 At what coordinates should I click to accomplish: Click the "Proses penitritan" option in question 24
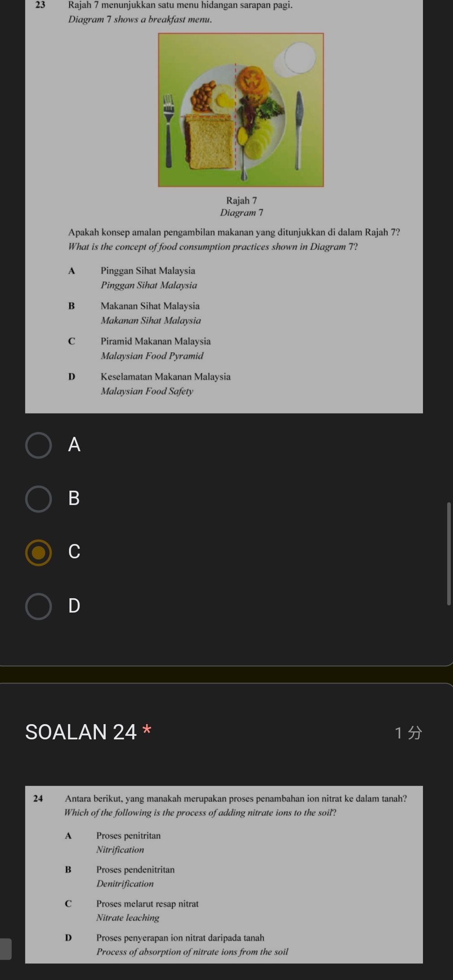[128, 835]
